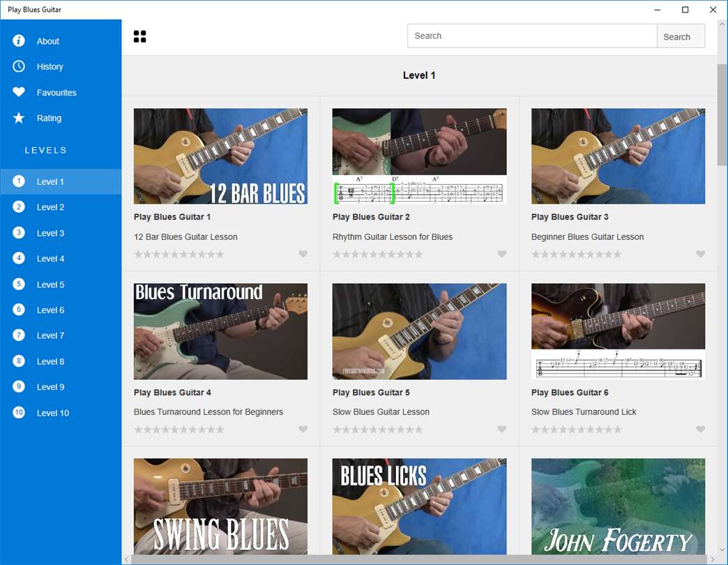Image resolution: width=728 pixels, height=565 pixels.
Task: Select the Level 6 number icon
Action: [x=19, y=310]
